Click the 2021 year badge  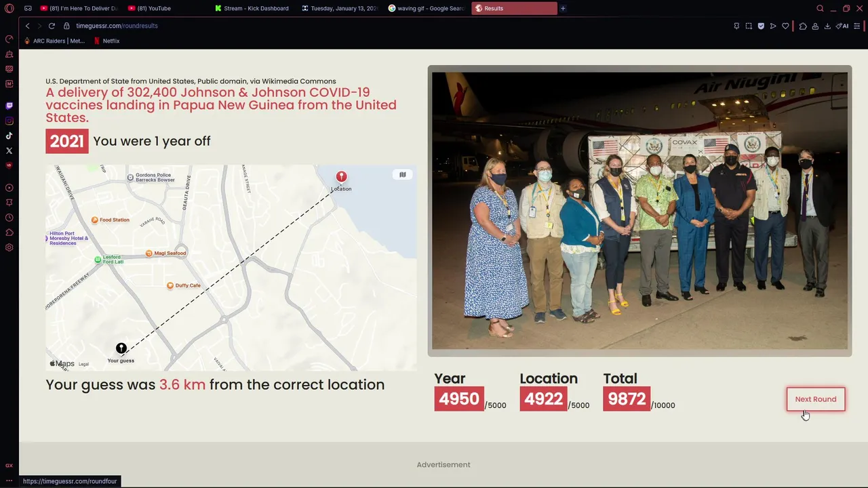(x=66, y=141)
